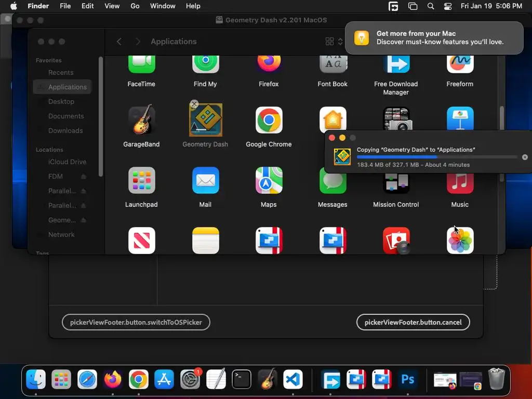This screenshot has height=399, width=532.
Task: Open Free Download Manager app icon
Action: click(396, 64)
